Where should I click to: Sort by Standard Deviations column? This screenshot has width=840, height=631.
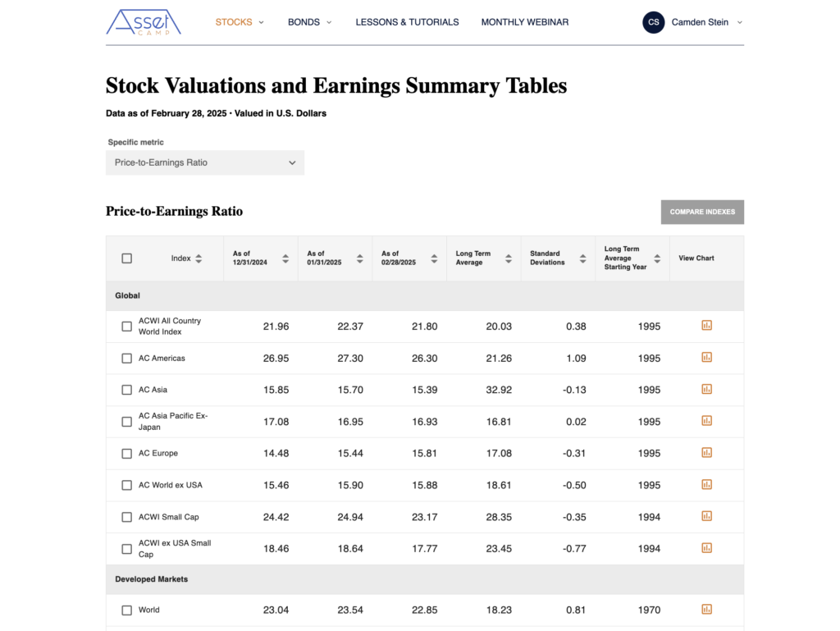[x=583, y=258]
